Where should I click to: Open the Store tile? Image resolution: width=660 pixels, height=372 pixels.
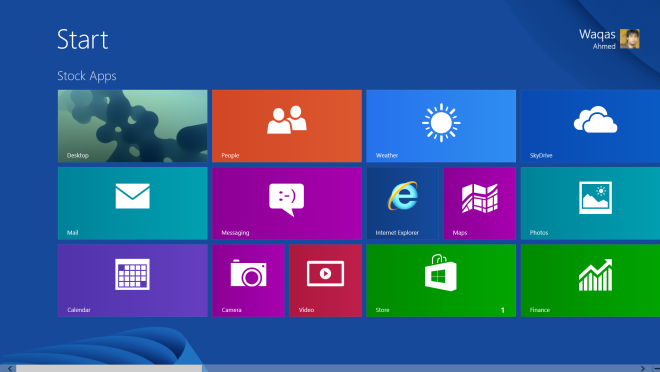441,281
